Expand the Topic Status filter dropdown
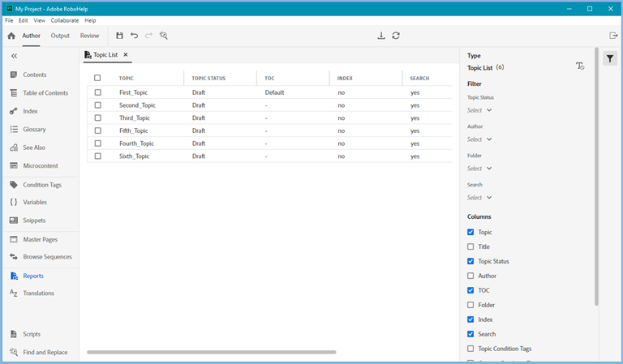Viewport: 623px width, 364px height. [x=479, y=110]
